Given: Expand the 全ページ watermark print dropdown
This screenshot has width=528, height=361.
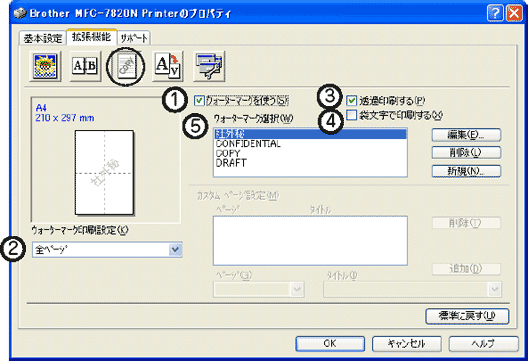Looking at the screenshot, I should click(x=175, y=250).
